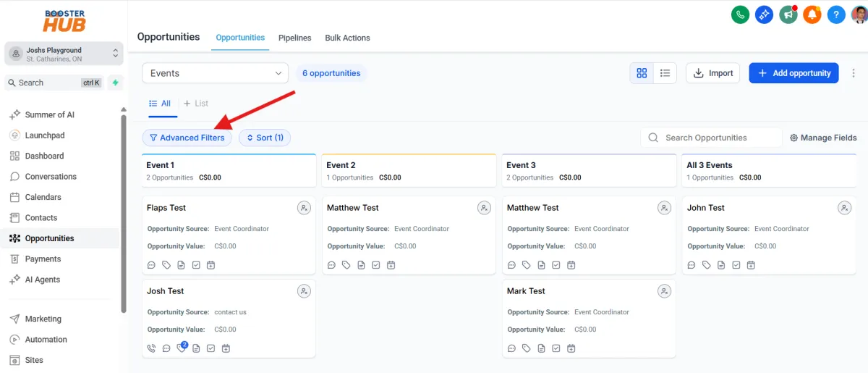Expand the Joshs Playground account switcher

(64, 54)
